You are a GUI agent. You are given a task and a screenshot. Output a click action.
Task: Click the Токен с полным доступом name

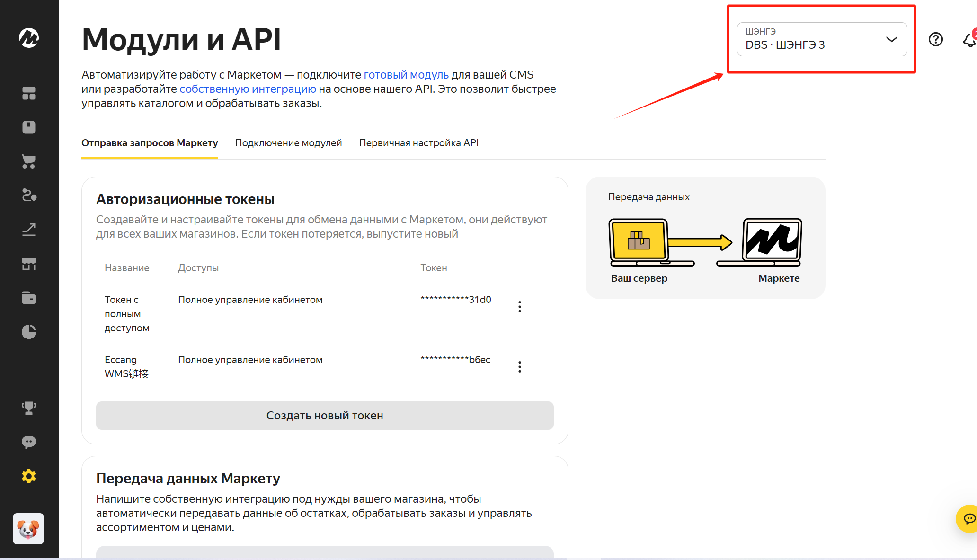point(127,314)
